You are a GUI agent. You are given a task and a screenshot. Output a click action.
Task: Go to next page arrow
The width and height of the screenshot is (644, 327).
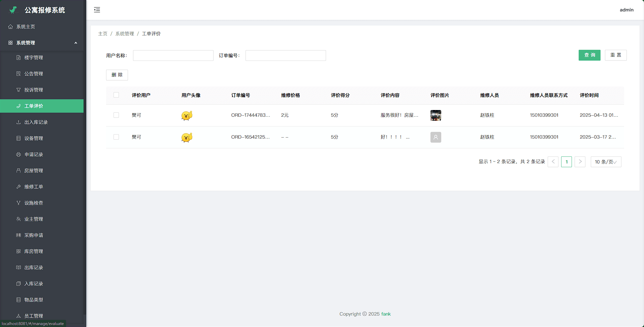pyautogui.click(x=580, y=162)
